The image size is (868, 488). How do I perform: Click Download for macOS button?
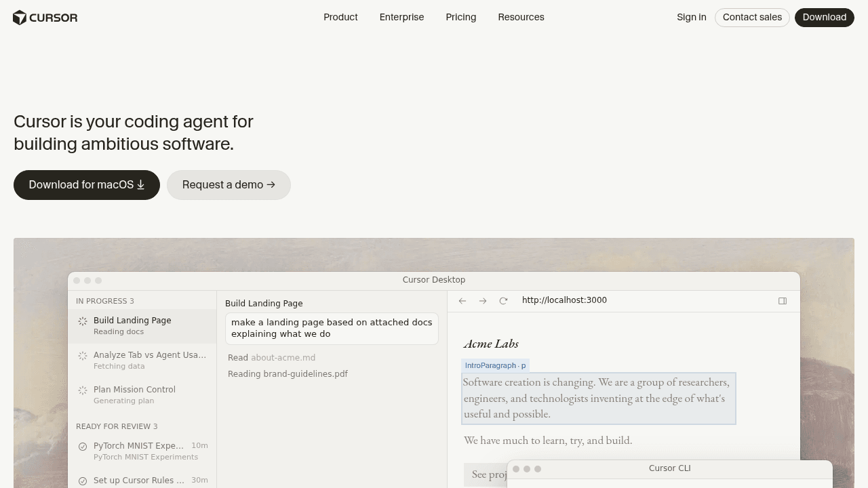(87, 185)
